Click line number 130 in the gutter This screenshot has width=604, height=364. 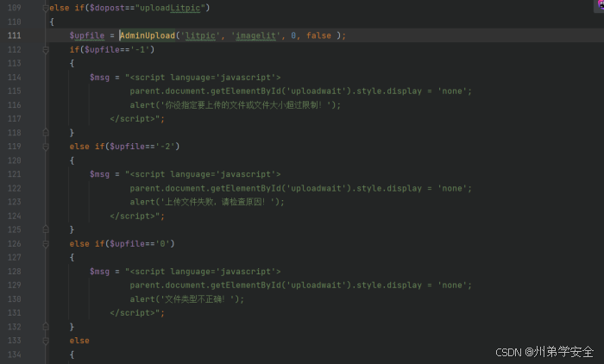15,299
